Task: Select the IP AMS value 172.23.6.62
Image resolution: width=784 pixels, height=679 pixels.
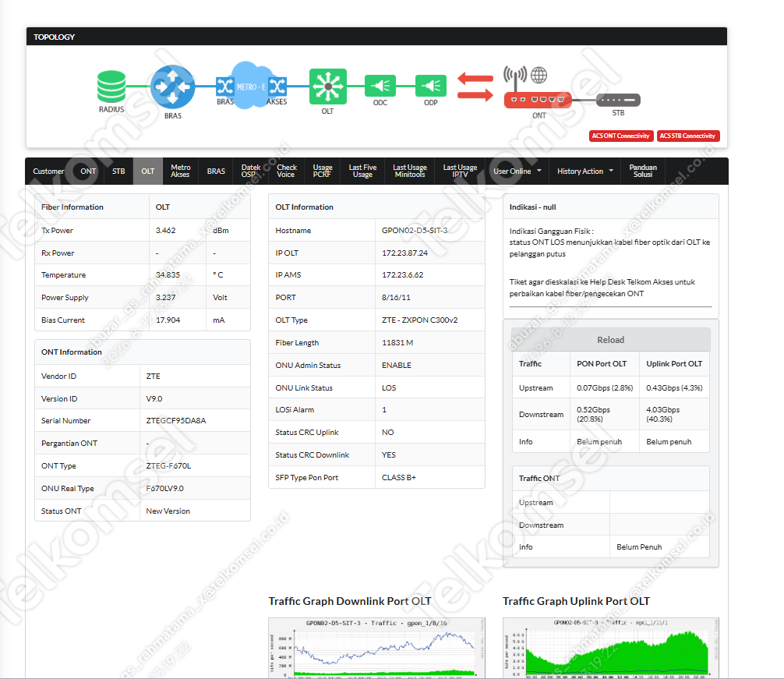Action: pyautogui.click(x=402, y=275)
